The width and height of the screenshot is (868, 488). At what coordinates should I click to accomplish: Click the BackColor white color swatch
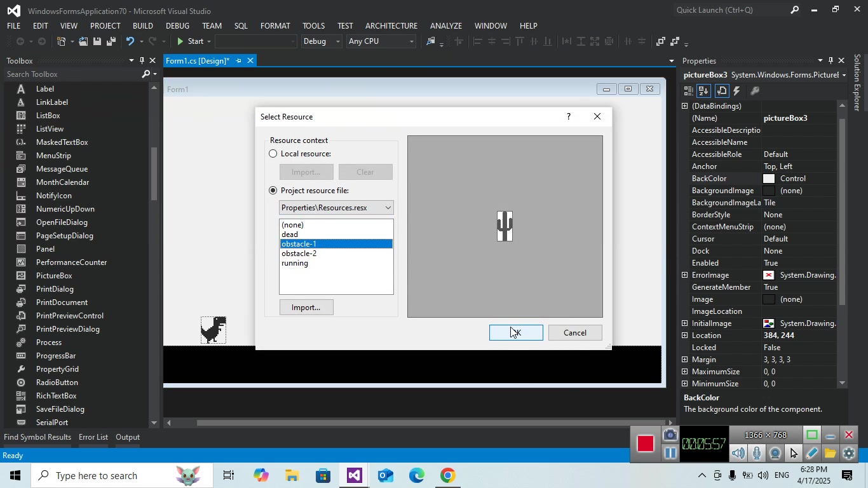(769, 179)
